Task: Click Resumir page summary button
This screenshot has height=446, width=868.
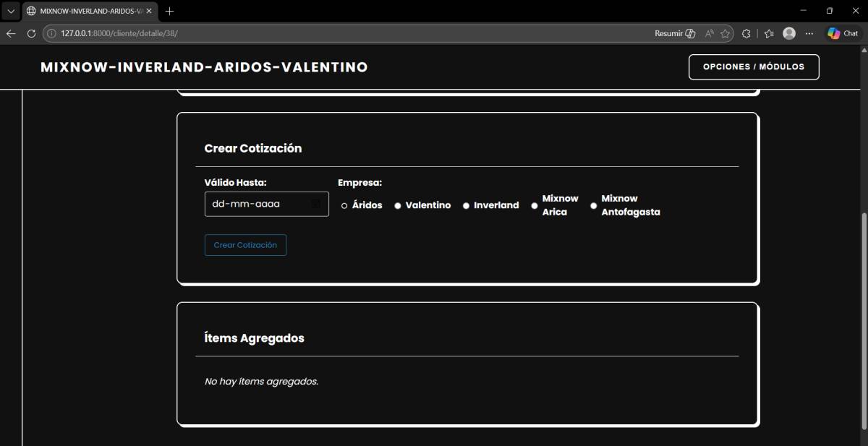Action: tap(675, 33)
